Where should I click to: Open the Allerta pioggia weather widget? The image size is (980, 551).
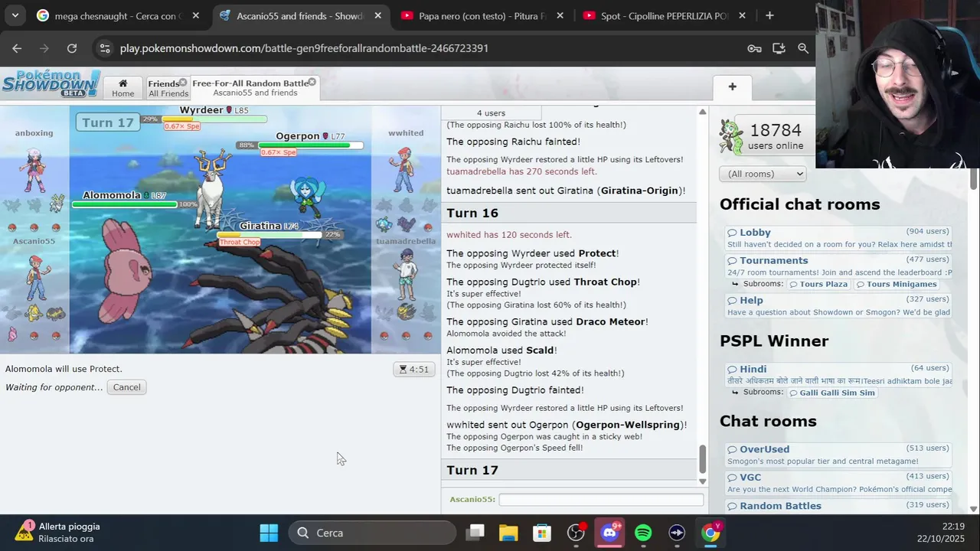click(57, 533)
